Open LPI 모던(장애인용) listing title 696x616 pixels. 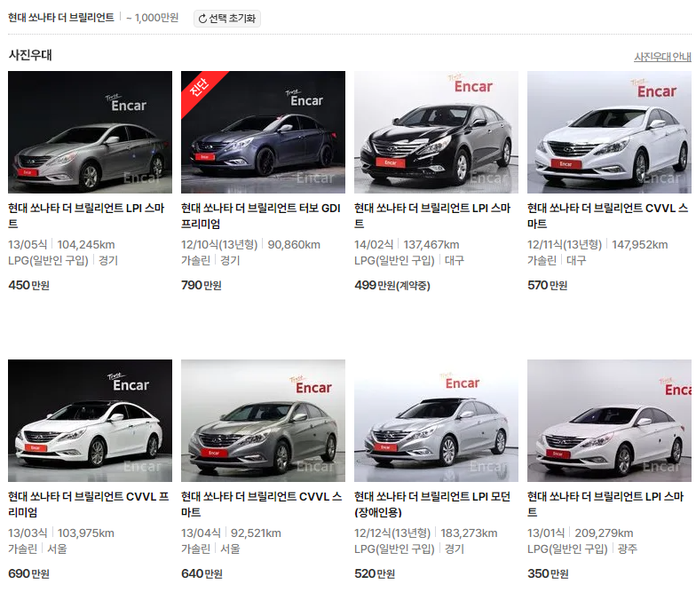click(432, 504)
